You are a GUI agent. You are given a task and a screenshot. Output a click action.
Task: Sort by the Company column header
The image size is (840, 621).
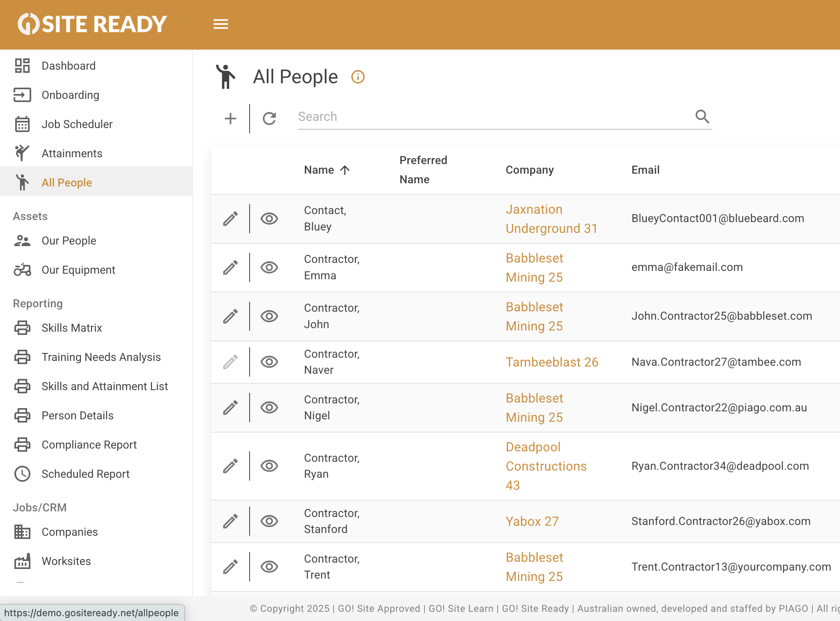530,170
